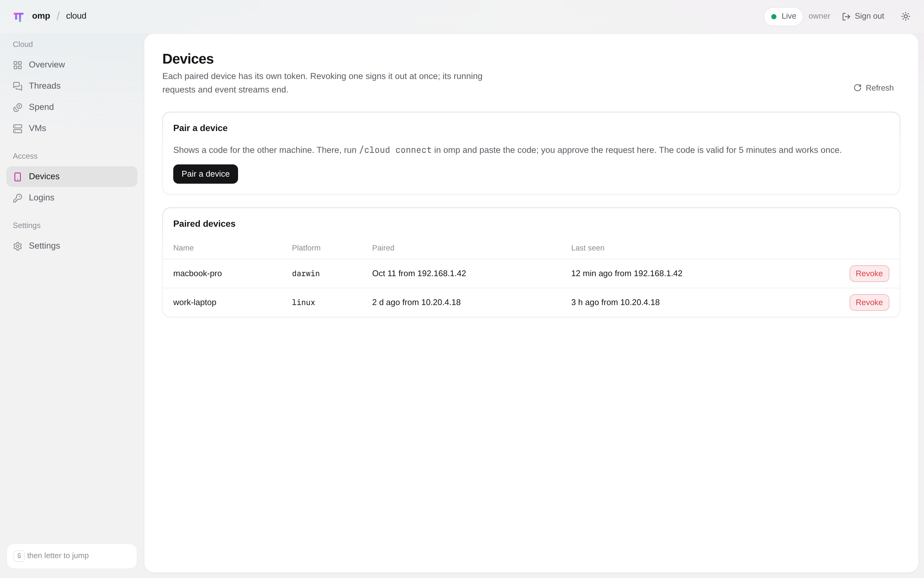Screen dimensions: 924x578
Task: Revoke the work-laptop device
Action: pyautogui.click(x=869, y=302)
